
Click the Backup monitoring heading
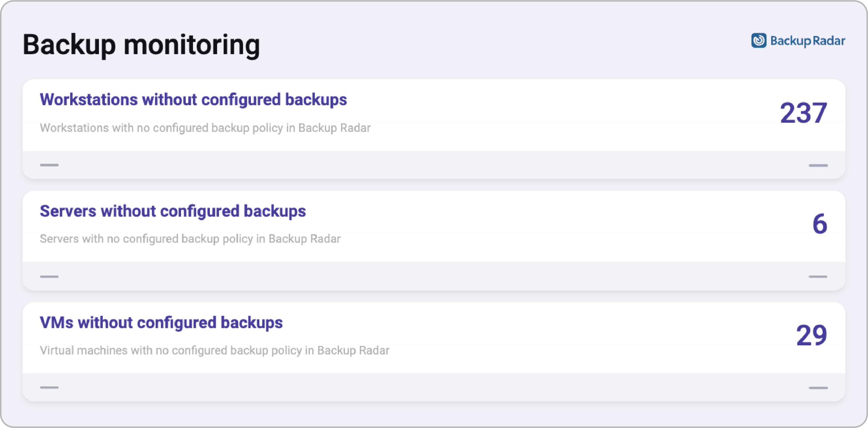(x=141, y=45)
